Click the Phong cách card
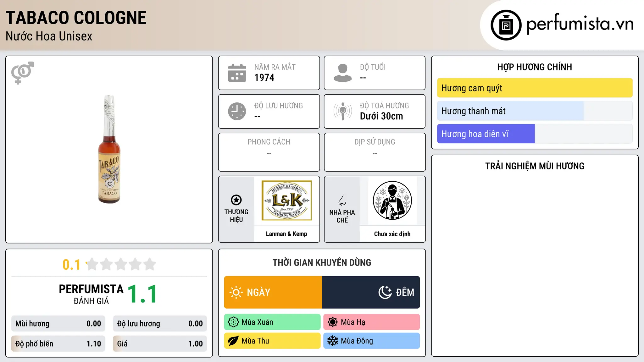This screenshot has width=644, height=362. [269, 152]
